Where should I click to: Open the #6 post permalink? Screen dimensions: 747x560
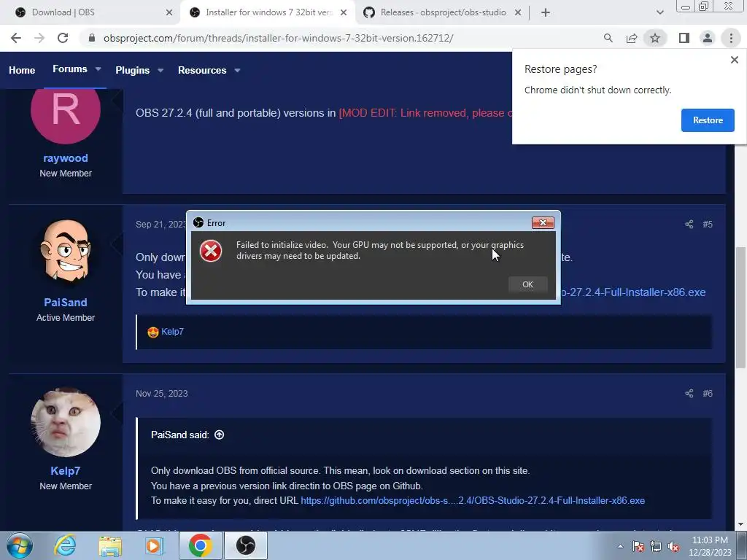(x=708, y=393)
